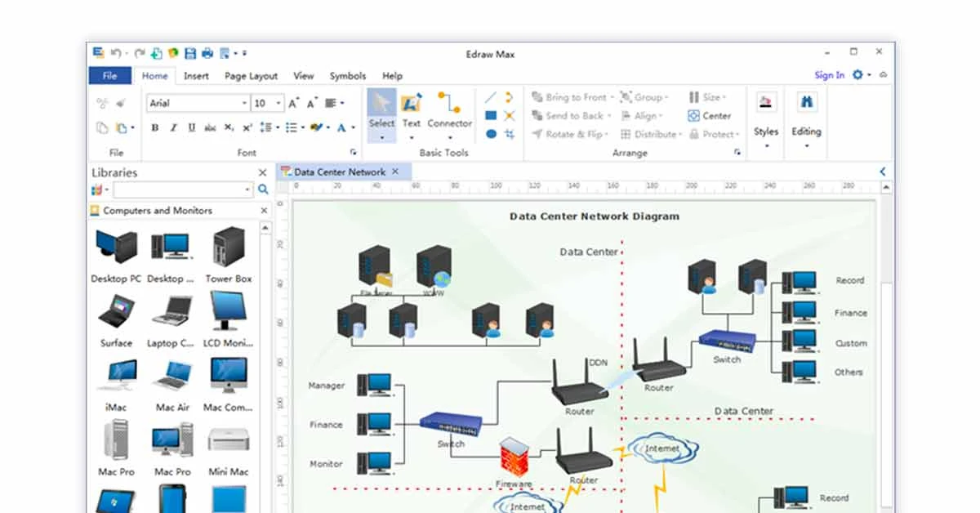Image resolution: width=980 pixels, height=513 pixels.
Task: Expand the Bring to Front dropdown
Action: pyautogui.click(x=611, y=96)
